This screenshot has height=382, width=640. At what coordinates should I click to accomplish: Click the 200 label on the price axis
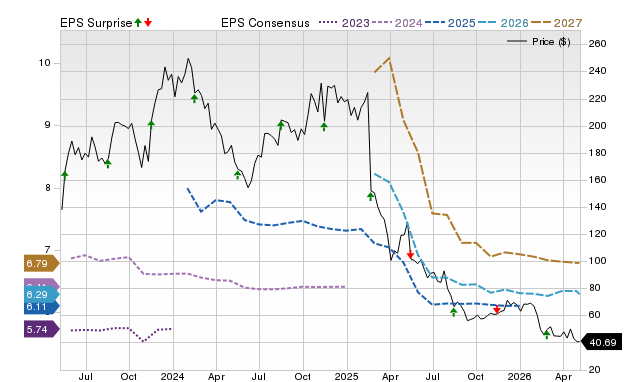pos(597,126)
